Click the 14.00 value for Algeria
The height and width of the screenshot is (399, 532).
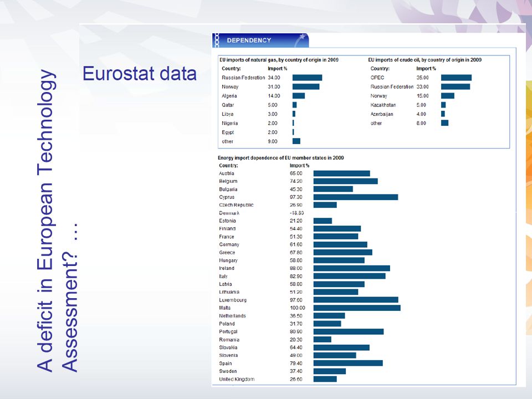tap(274, 96)
